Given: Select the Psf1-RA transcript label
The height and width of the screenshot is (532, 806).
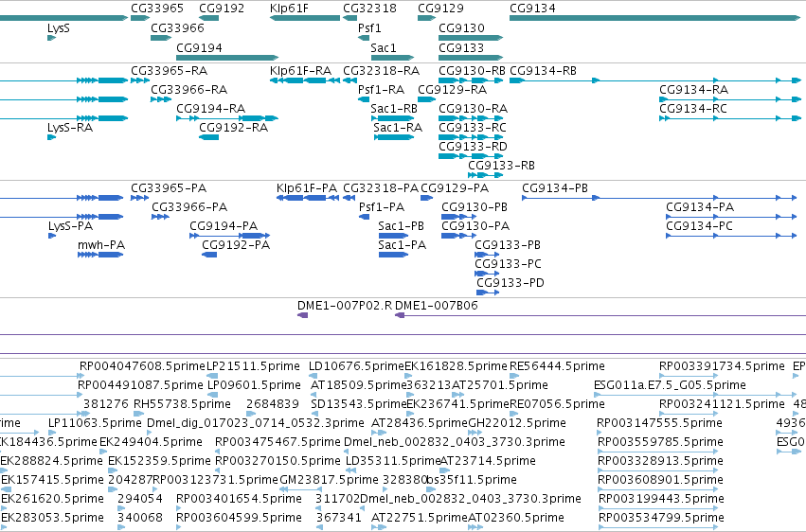Looking at the screenshot, I should [x=381, y=90].
